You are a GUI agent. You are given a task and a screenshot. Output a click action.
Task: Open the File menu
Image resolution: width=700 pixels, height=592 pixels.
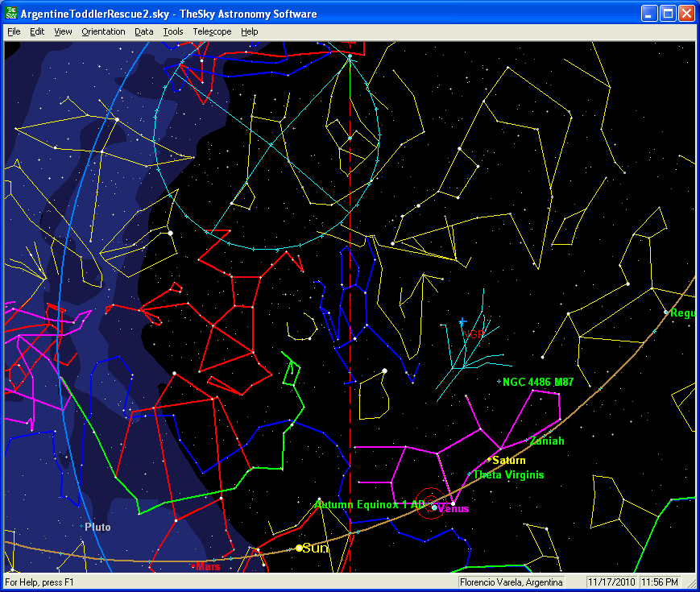click(14, 31)
